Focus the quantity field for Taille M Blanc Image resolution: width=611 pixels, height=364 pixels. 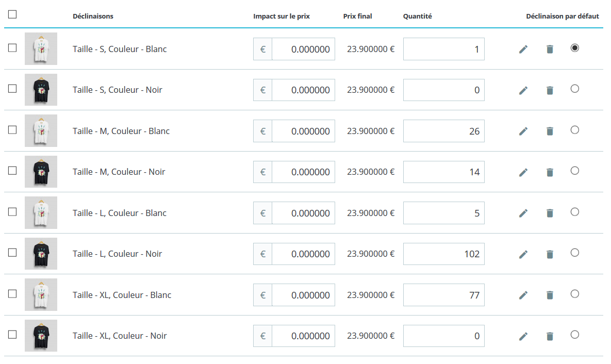443,131
